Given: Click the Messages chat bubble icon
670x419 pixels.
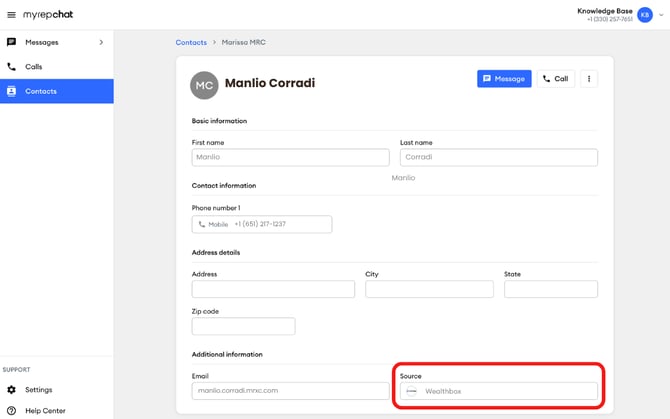Looking at the screenshot, I should pyautogui.click(x=12, y=42).
